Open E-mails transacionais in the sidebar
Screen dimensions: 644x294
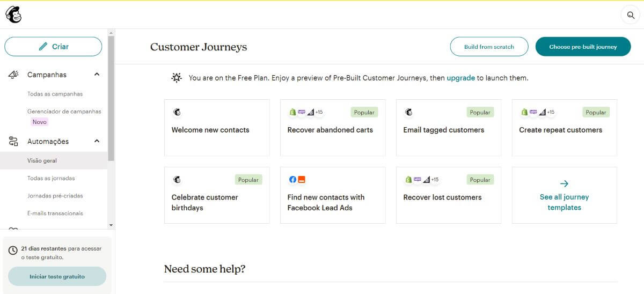click(55, 214)
